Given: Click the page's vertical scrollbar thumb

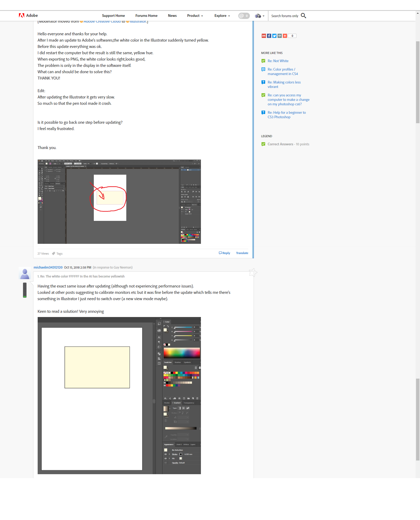Looking at the screenshot, I should click(x=418, y=82).
